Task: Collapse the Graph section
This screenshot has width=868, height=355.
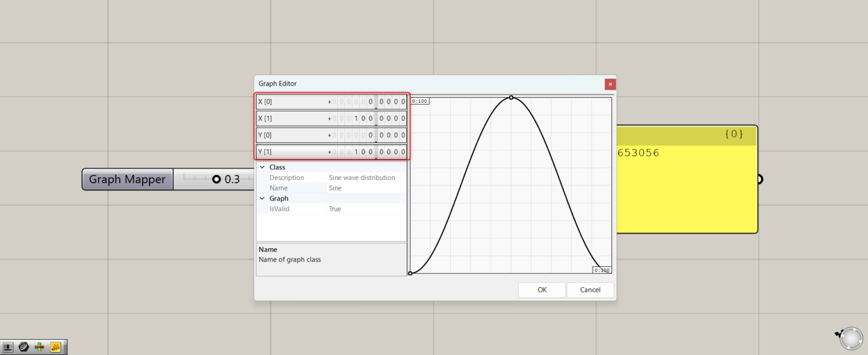Action: pos(262,198)
